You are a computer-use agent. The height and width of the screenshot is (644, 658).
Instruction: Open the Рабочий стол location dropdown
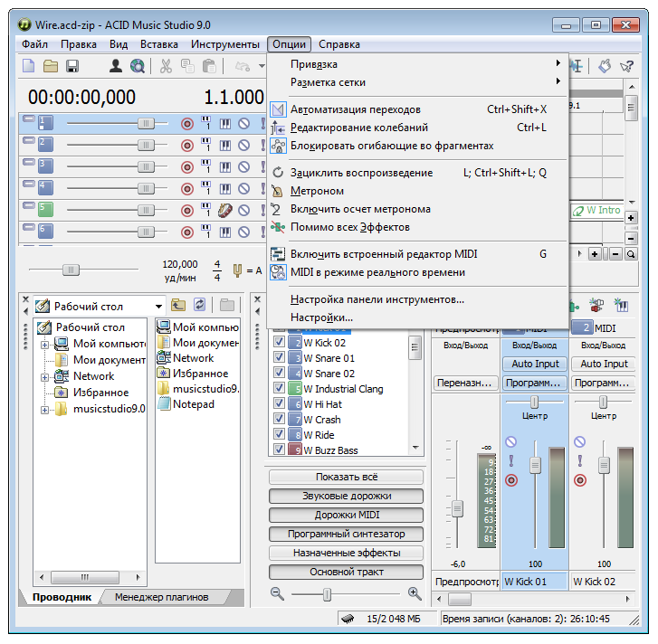coord(158,307)
